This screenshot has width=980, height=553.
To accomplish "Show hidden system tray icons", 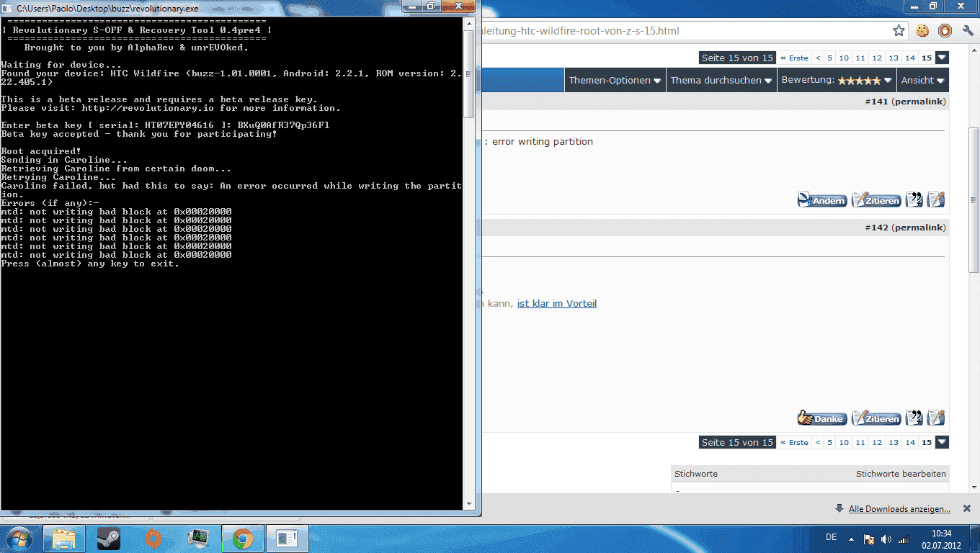I will 852,539.
